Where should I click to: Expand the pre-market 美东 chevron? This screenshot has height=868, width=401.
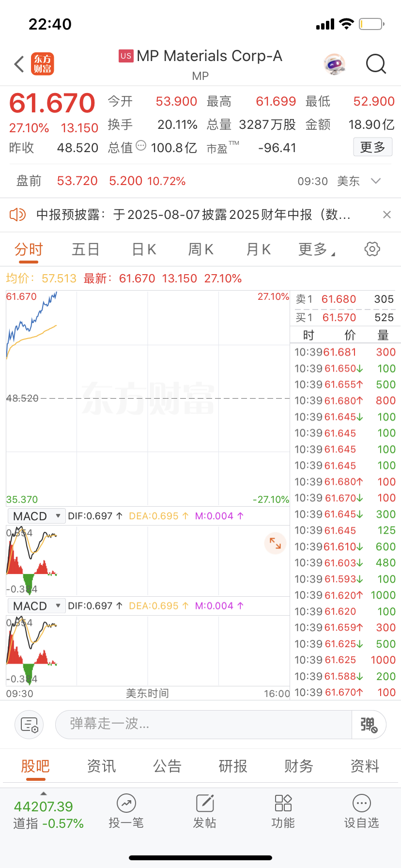point(376,181)
